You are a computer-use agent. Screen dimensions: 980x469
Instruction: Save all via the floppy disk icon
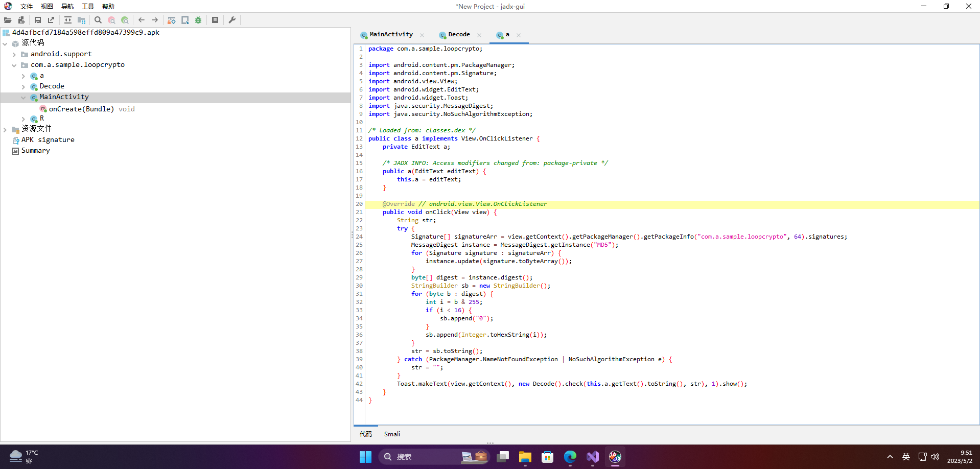tap(38, 20)
